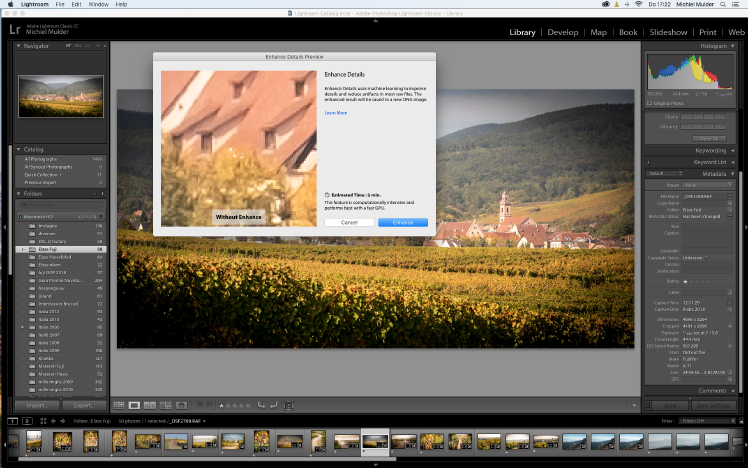Viewport: 748px width, 468px height.
Task: Click the minus icon in Folders header
Action: pyautogui.click(x=94, y=194)
